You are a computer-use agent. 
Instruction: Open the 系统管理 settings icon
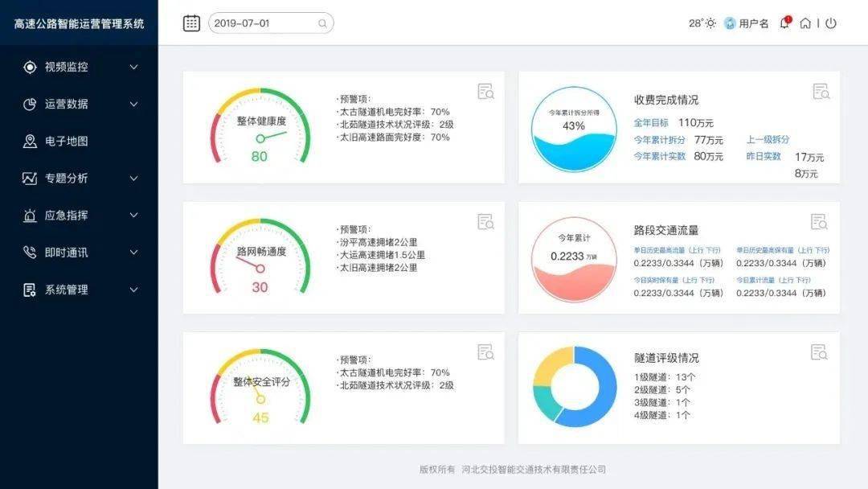(31, 290)
